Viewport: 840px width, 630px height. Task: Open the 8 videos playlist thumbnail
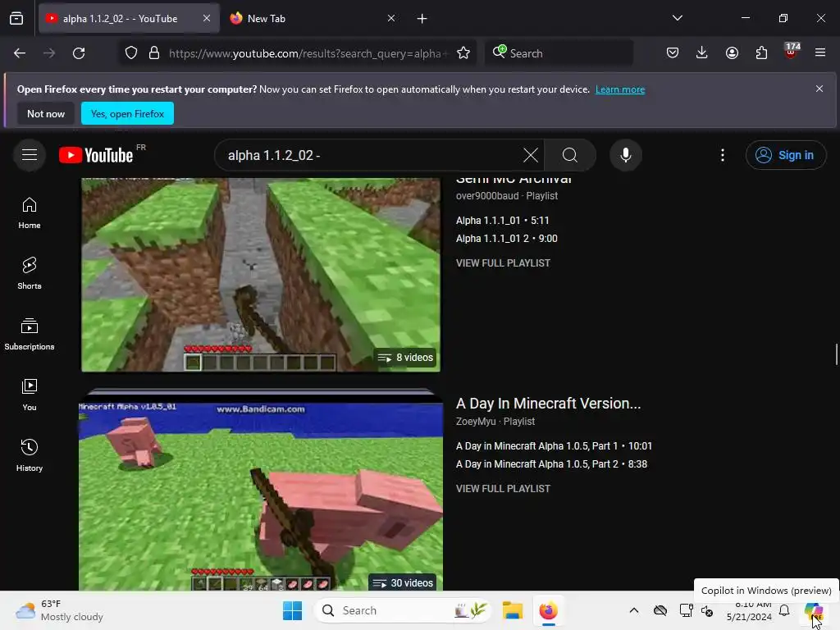[261, 274]
